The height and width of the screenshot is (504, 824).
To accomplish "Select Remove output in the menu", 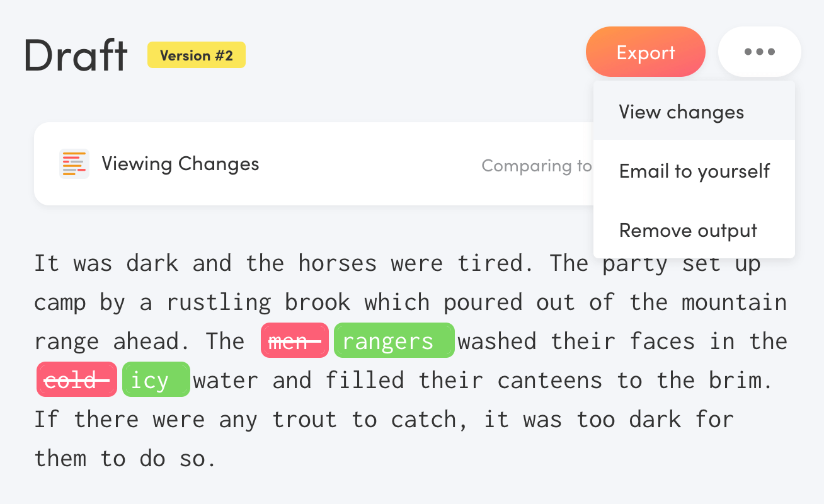I will [694, 230].
